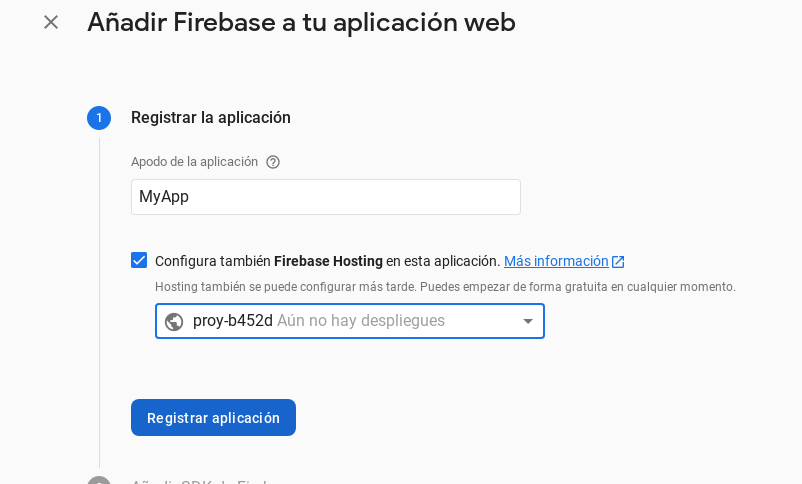The width and height of the screenshot is (802, 484).
Task: Click the Aún no hay despliegues text
Action: (x=361, y=321)
